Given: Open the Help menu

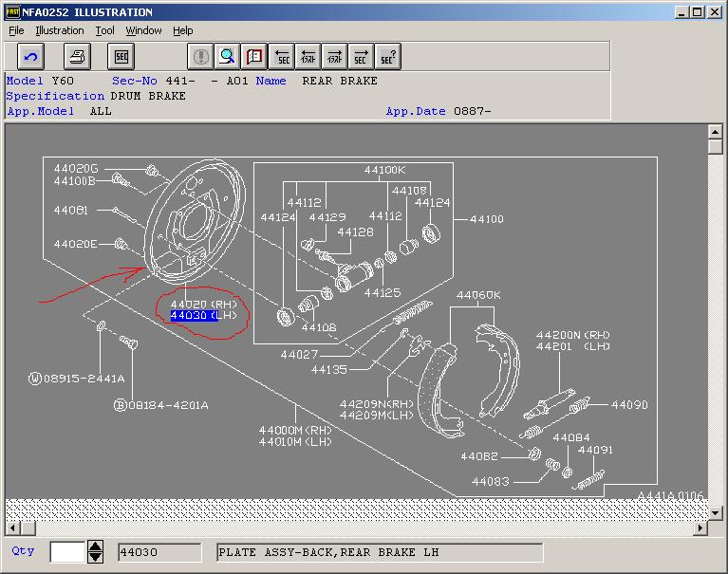Looking at the screenshot, I should 183,30.
